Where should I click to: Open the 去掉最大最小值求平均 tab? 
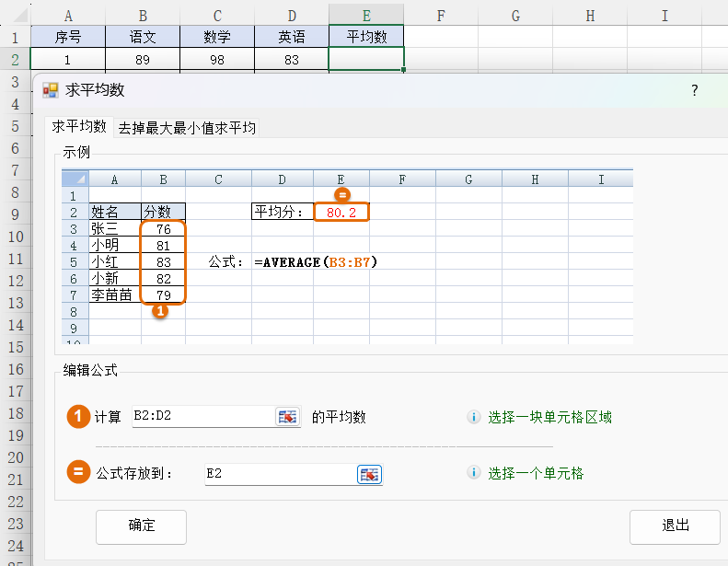point(187,128)
